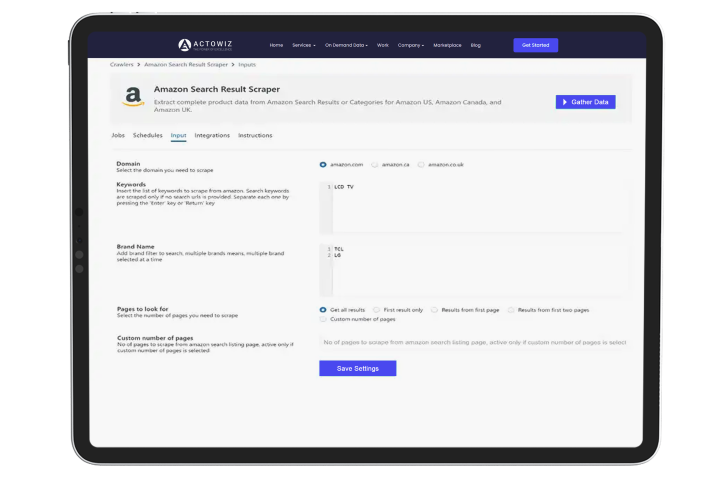Switch to the Schedules tab
Screen dimensions: 713x480
tap(147, 135)
